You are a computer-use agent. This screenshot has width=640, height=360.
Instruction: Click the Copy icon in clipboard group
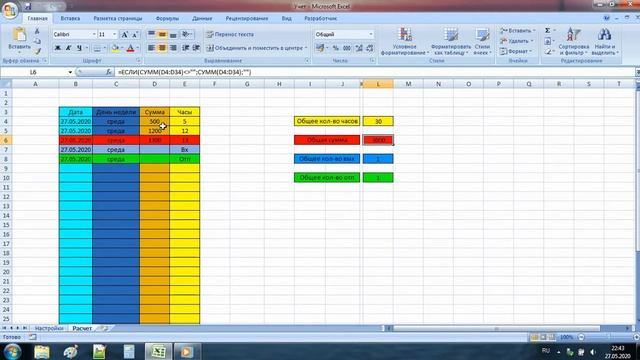(37, 41)
